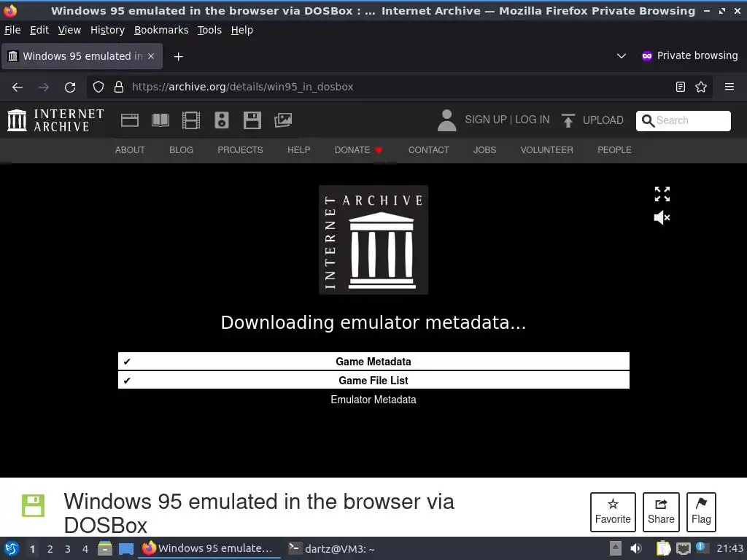This screenshot has width=747, height=560.
Task: Click the Emulator Metadata text
Action: coord(373,400)
